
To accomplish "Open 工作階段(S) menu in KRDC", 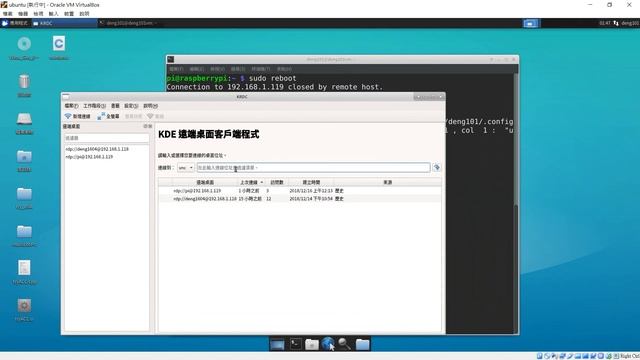I will (94, 106).
